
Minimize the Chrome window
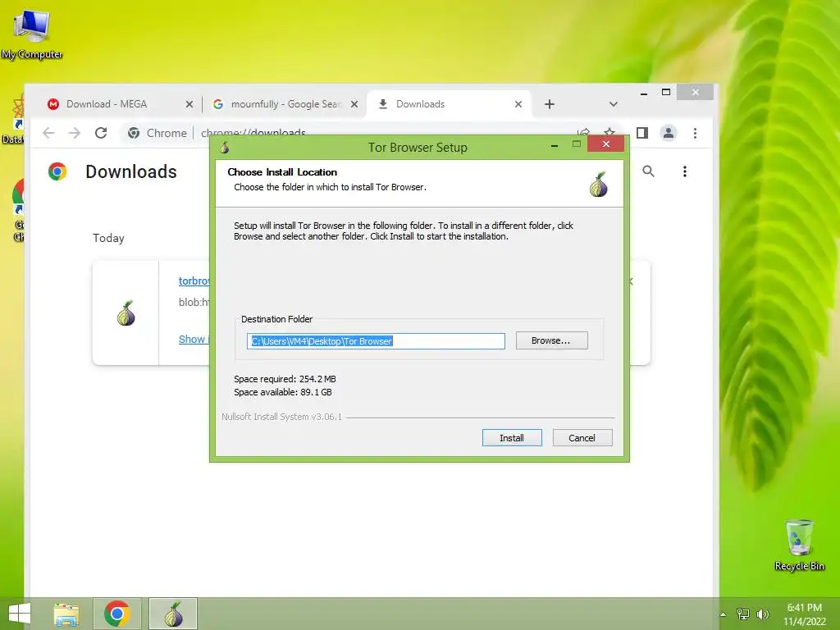tap(644, 93)
